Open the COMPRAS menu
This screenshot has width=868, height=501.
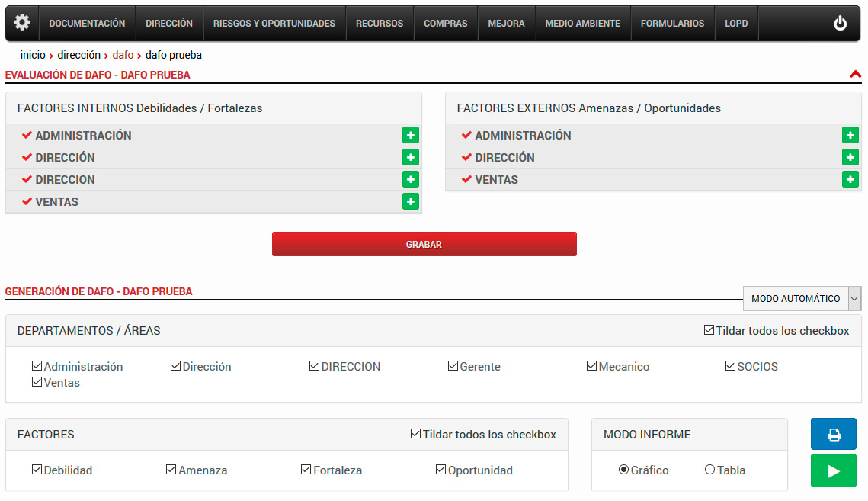click(446, 24)
